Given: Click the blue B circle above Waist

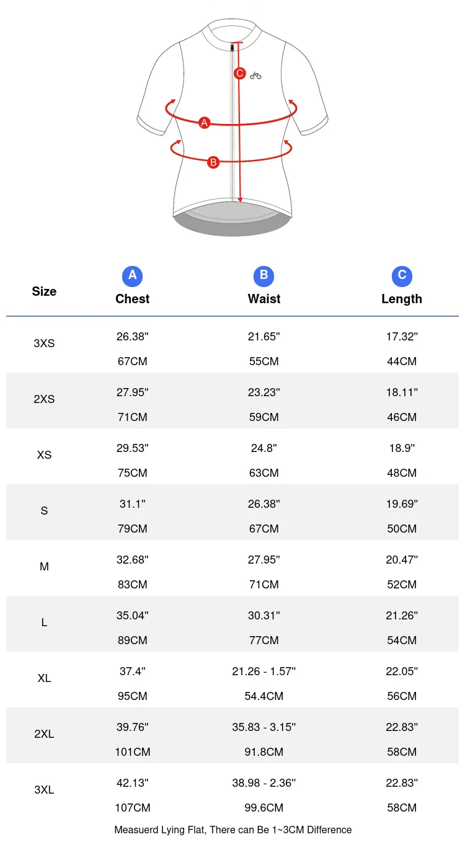Looking at the screenshot, I should [x=263, y=276].
